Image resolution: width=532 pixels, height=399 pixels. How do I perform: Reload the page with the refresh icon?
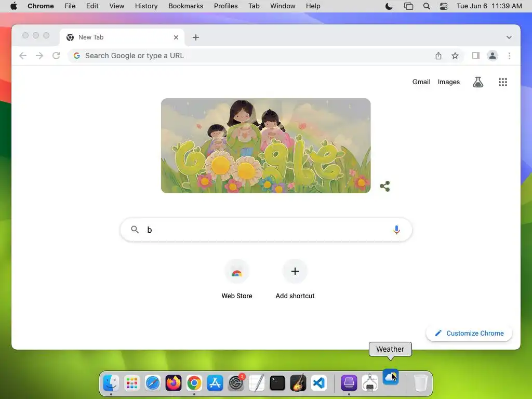56,56
